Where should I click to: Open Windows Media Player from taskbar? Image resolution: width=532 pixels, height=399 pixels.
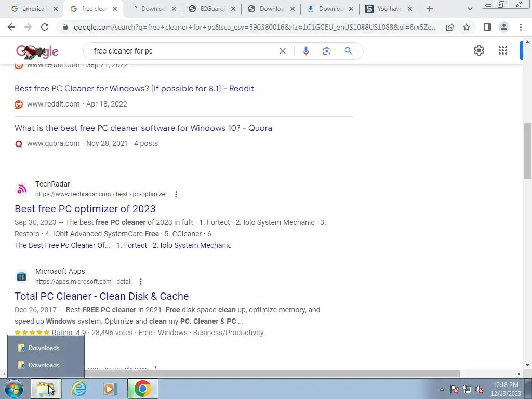tap(110, 389)
